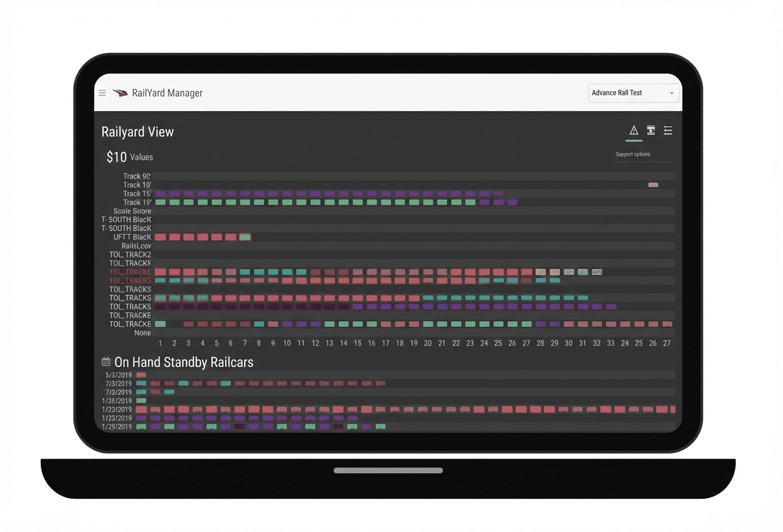
Task: Expand the Support options selector
Action: pos(641,154)
